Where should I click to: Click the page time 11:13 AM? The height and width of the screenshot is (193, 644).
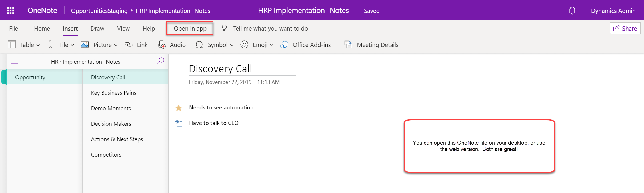click(268, 82)
